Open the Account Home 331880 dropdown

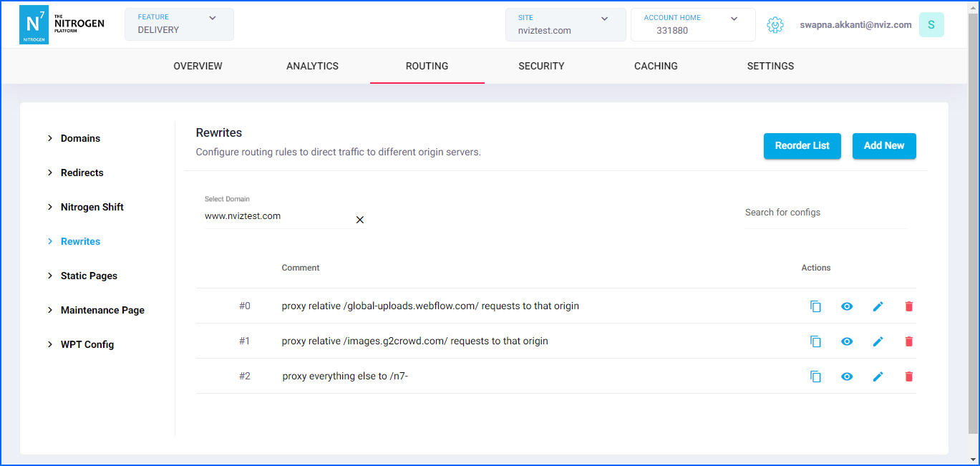692,24
